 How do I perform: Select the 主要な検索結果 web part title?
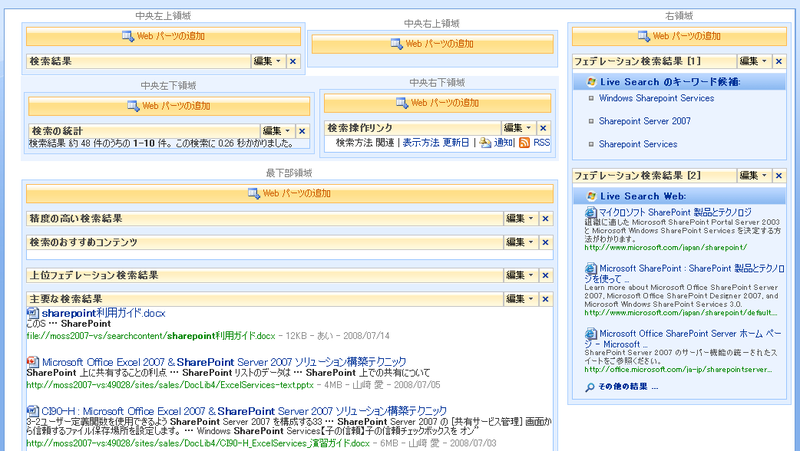pyautogui.click(x=66, y=299)
